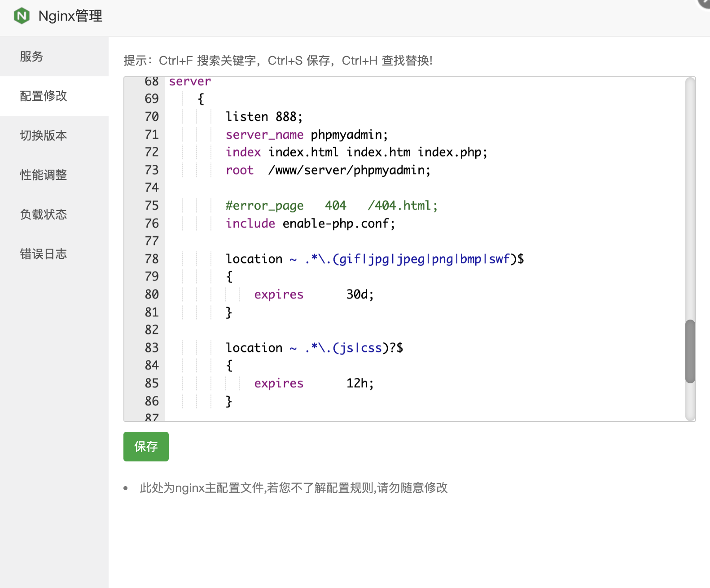This screenshot has height=588, width=710.
Task: Click the green Nginx logo icon
Action: (x=22, y=16)
